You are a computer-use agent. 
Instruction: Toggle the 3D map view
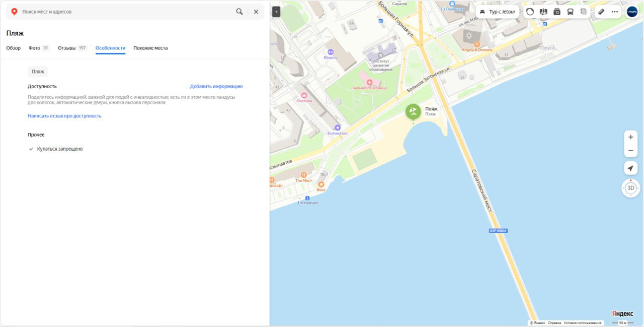point(630,188)
